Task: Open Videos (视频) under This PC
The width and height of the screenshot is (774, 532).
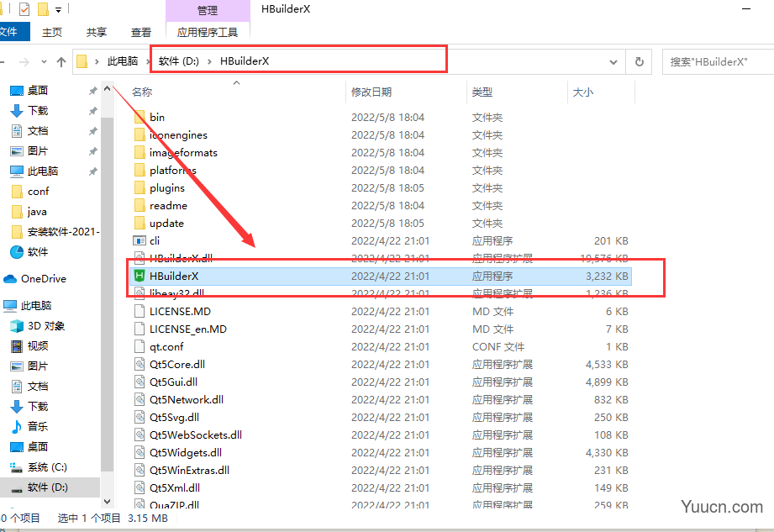Action: [x=38, y=346]
